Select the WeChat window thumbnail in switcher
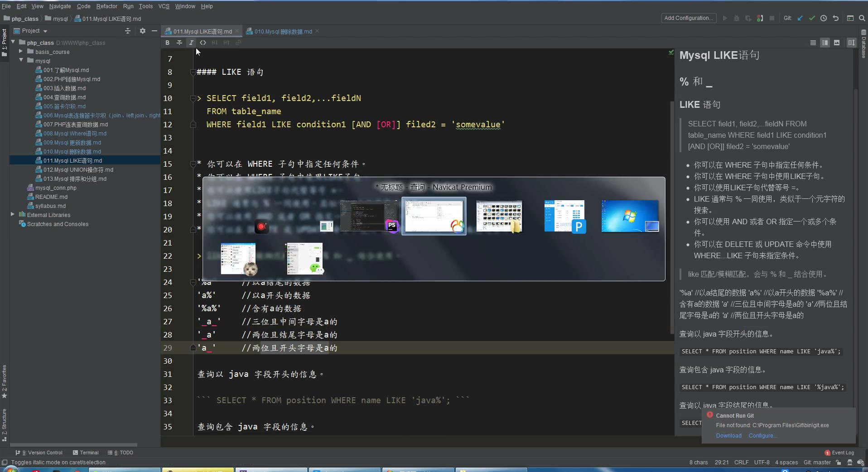The height and width of the screenshot is (472, 868). click(x=304, y=259)
